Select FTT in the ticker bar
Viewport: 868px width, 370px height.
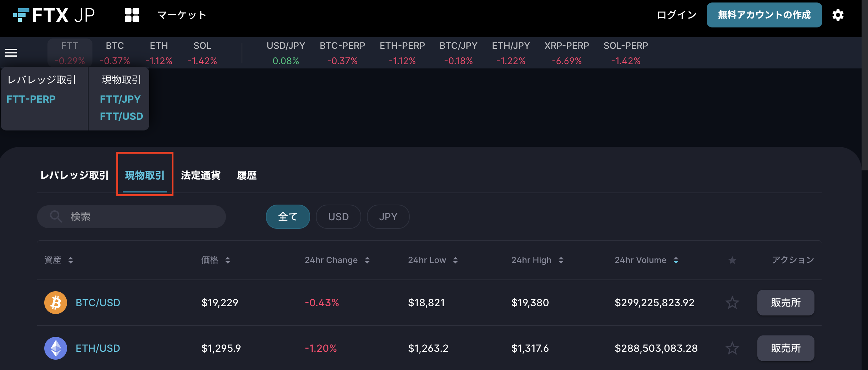(x=70, y=53)
